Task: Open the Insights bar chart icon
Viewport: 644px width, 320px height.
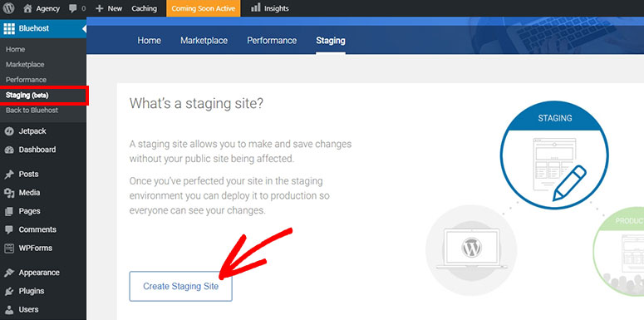Action: pos(255,7)
